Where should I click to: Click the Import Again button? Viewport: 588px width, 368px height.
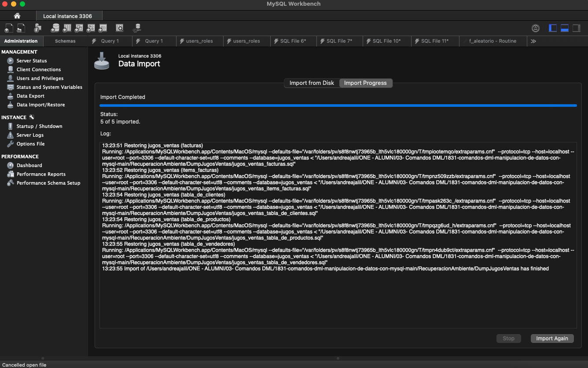(552, 338)
